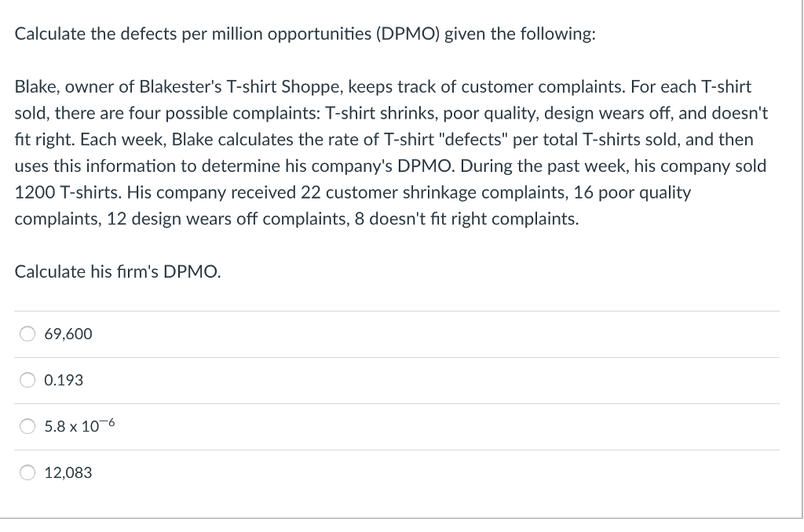Select the 69,600 radio button

[27, 333]
